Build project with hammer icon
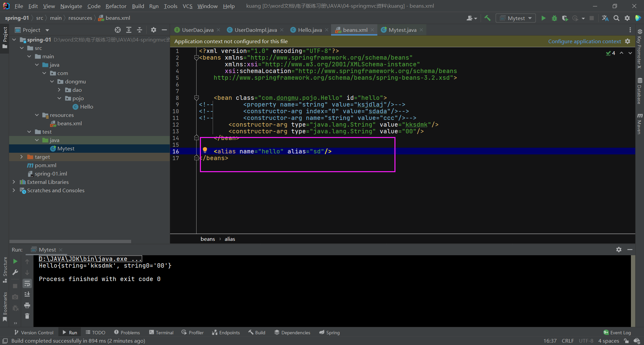The width and height of the screenshot is (644, 345). tap(487, 18)
